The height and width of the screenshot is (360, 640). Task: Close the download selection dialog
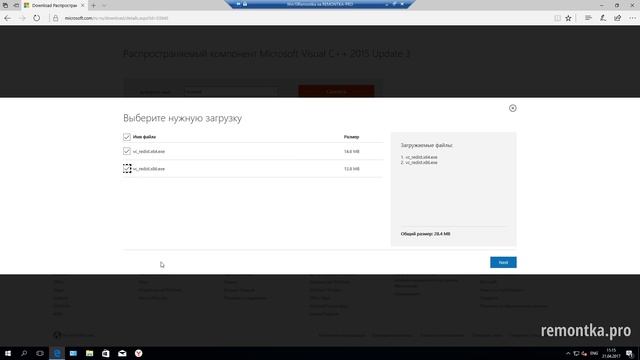(513, 108)
